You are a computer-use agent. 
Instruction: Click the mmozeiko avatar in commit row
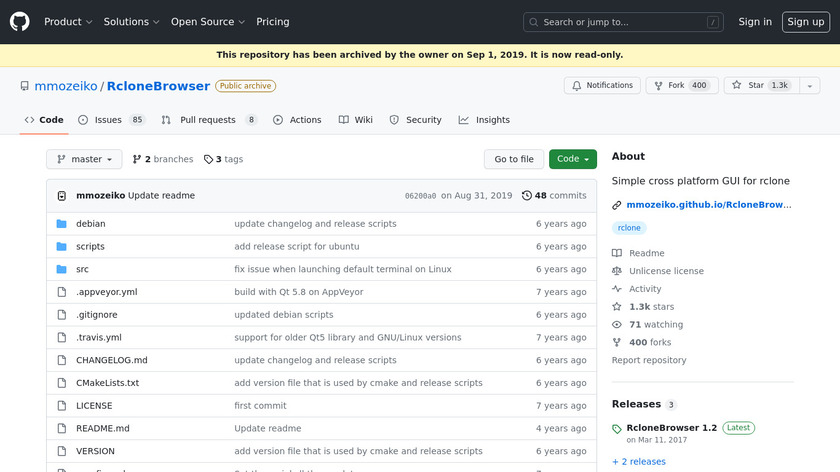point(62,196)
